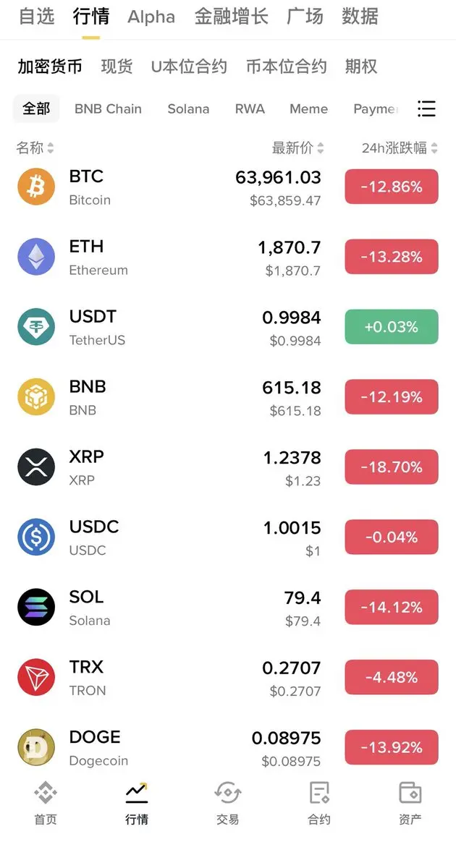This screenshot has height=868, width=456.
Task: Switch to the 自选 favorites tab
Action: pyautogui.click(x=36, y=16)
